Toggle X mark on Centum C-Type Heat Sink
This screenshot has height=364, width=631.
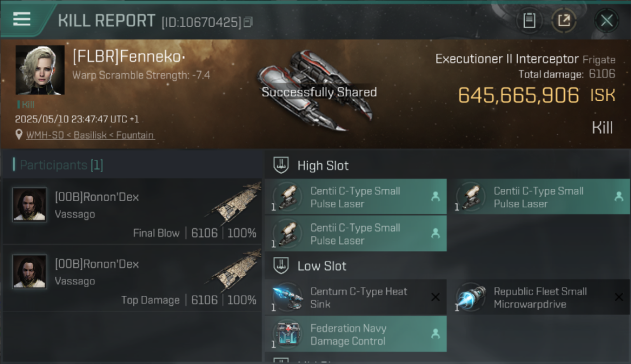coord(435,297)
